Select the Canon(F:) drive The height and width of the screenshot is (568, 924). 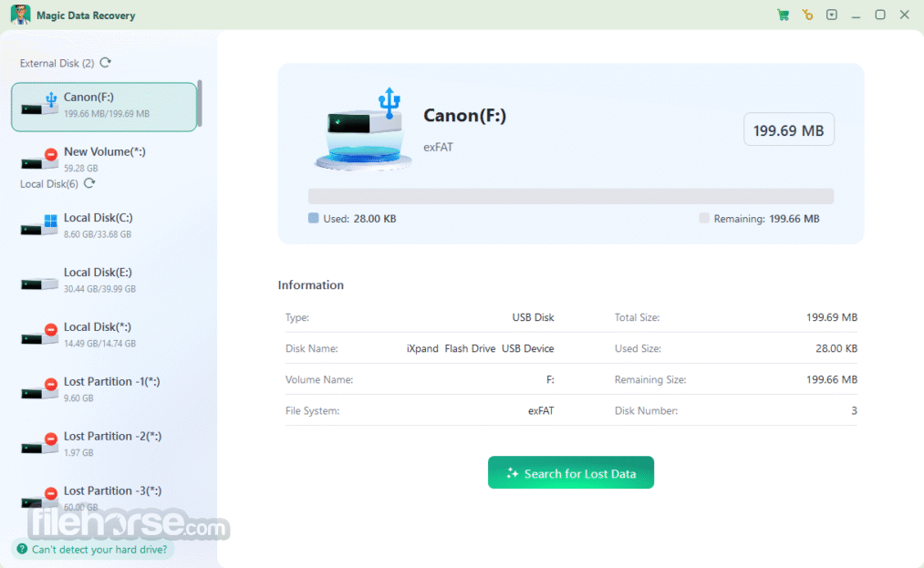[x=104, y=107]
